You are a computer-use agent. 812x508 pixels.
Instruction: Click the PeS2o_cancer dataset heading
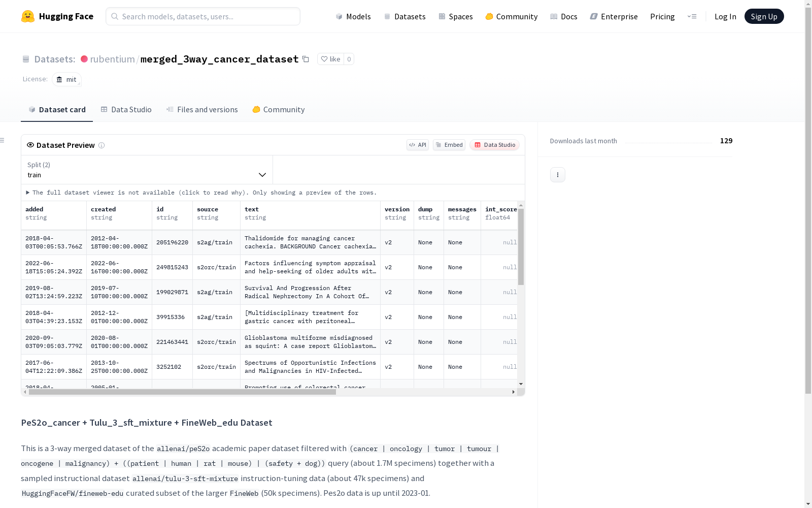pos(147,423)
